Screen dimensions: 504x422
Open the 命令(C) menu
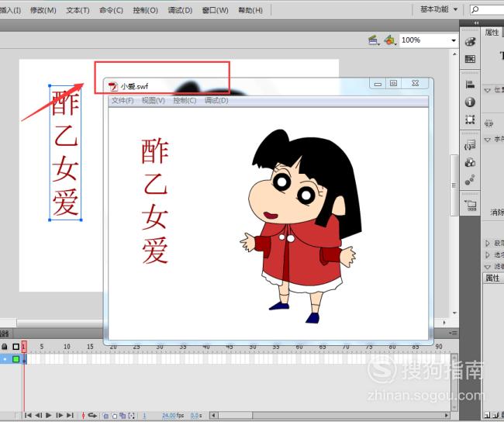(x=111, y=10)
